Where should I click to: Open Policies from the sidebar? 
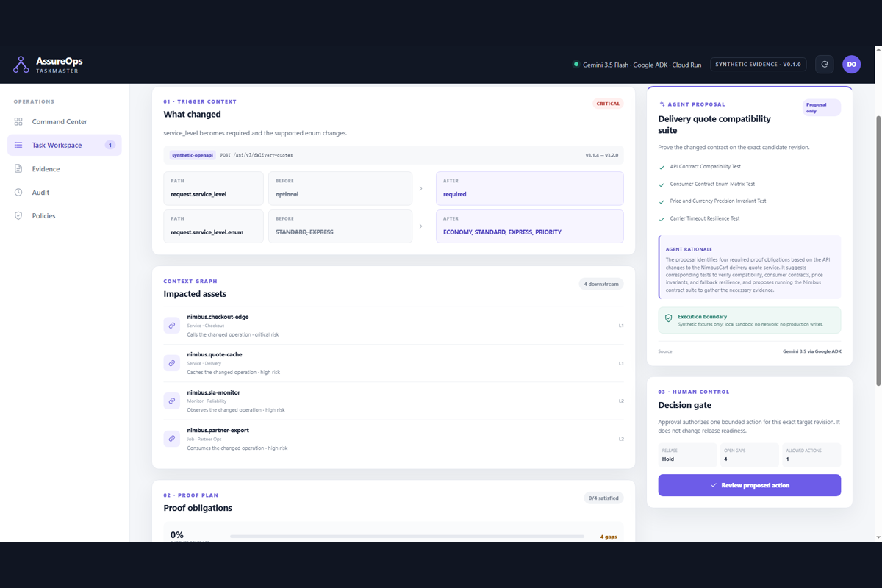pyautogui.click(x=65, y=216)
